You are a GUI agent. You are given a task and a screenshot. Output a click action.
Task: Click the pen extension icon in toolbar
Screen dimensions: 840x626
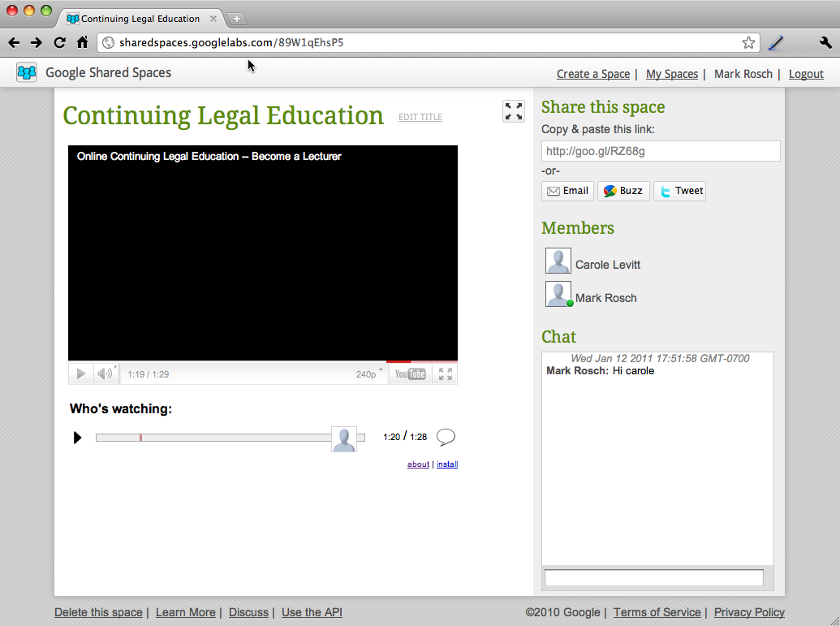pos(775,43)
